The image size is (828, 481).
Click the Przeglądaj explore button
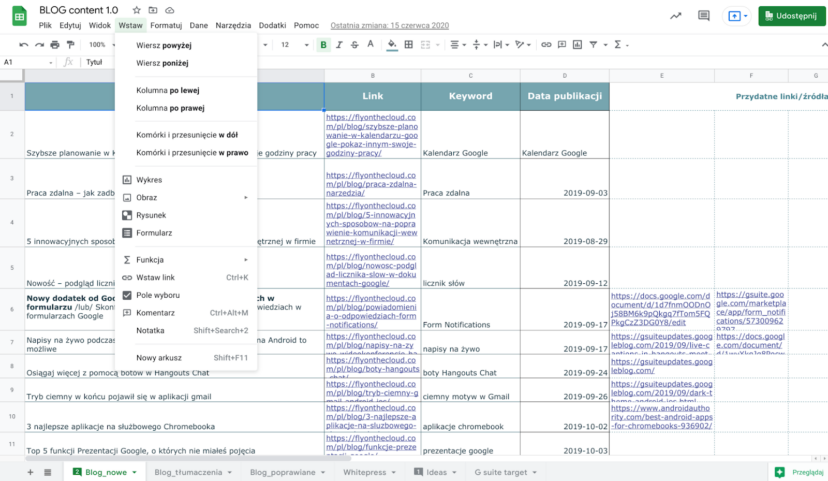click(799, 473)
